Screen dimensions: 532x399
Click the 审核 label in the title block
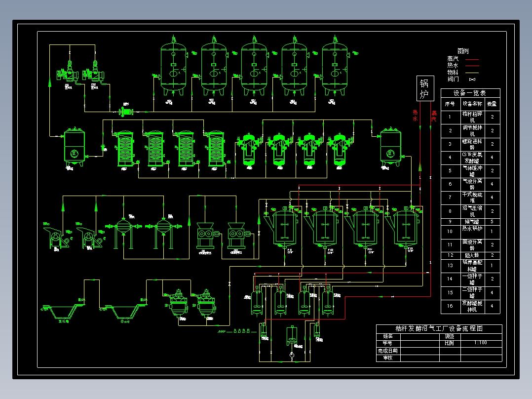click(388, 358)
